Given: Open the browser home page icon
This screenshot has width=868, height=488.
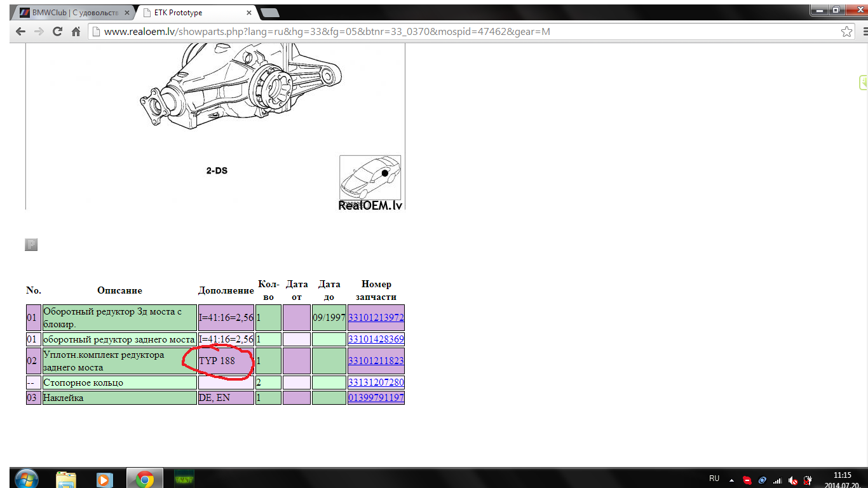Looking at the screenshot, I should [76, 32].
